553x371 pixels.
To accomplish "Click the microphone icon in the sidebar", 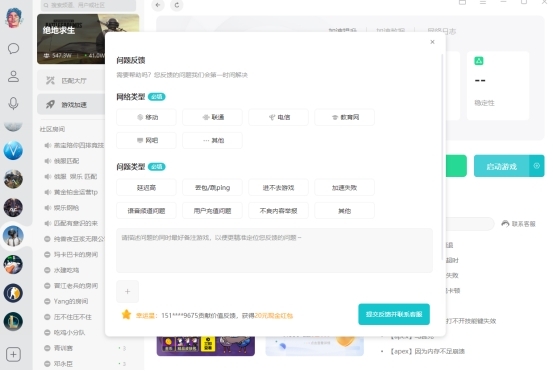I will coord(13,103).
